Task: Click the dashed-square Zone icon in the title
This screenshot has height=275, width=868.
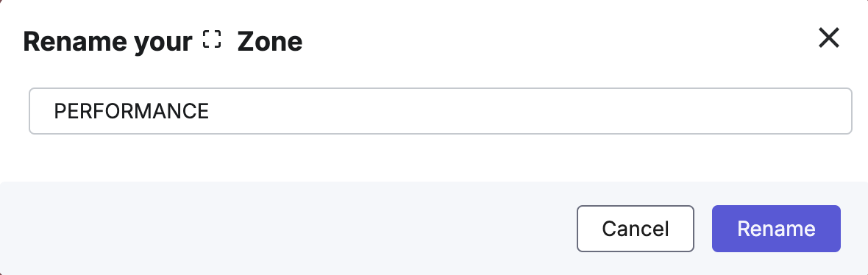Action: [211, 39]
